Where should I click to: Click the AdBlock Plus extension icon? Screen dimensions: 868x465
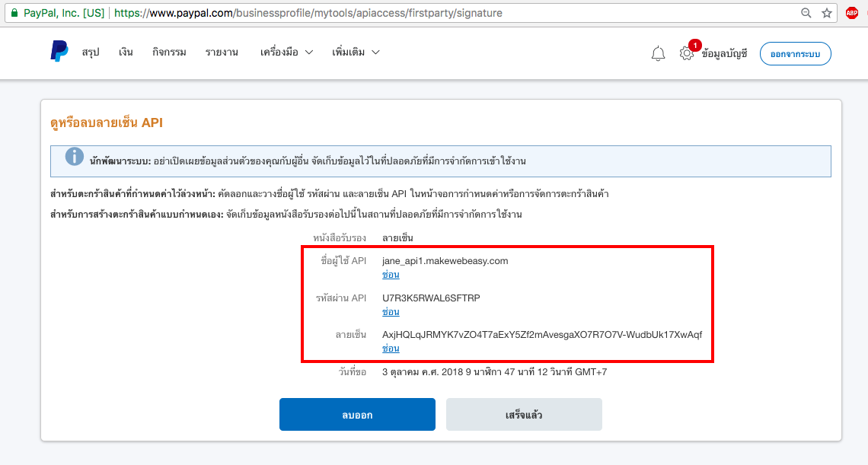[851, 13]
